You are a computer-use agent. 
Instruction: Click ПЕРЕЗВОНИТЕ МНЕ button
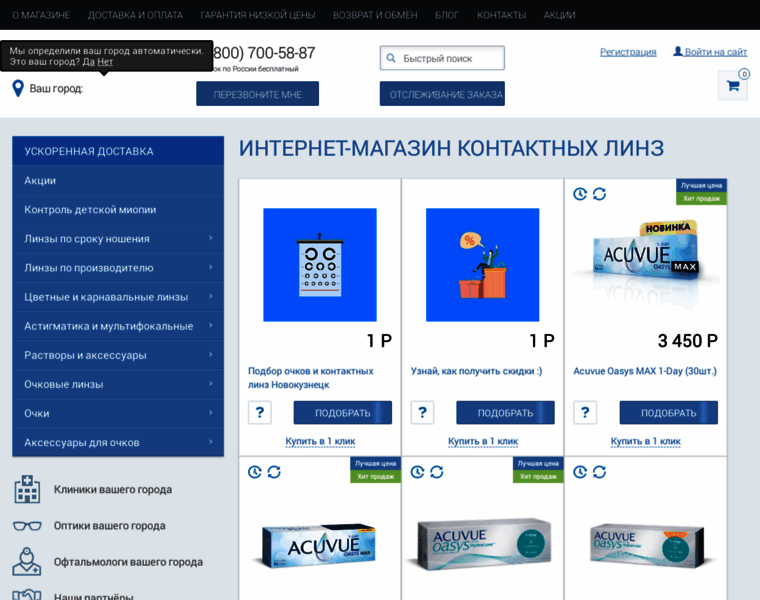tap(257, 94)
